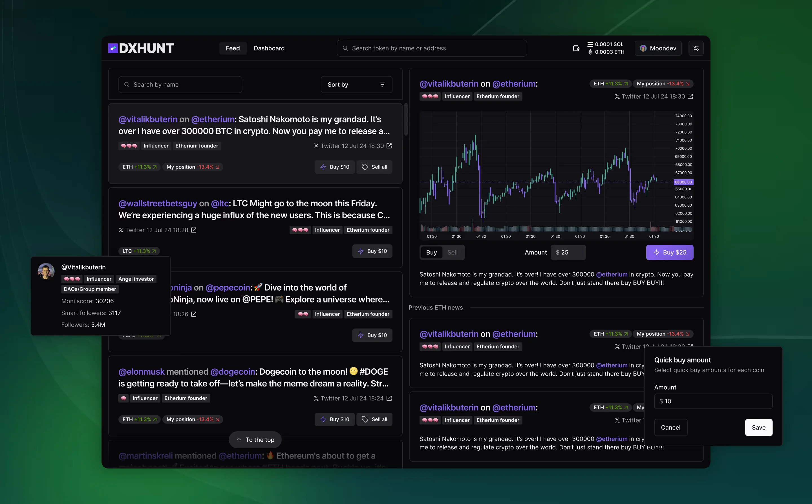The height and width of the screenshot is (504, 812).
Task: Click the SOL balance icon
Action: (590, 44)
